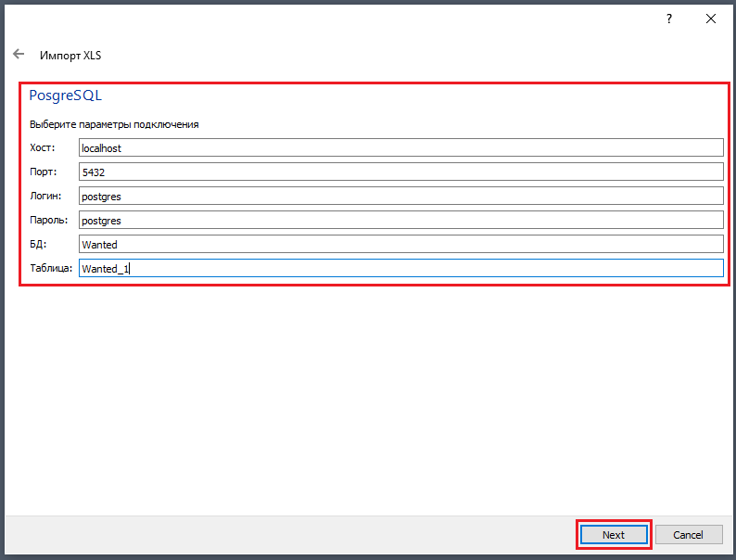Click the Выберите параметры подключения text
736x560 pixels.
click(114, 123)
